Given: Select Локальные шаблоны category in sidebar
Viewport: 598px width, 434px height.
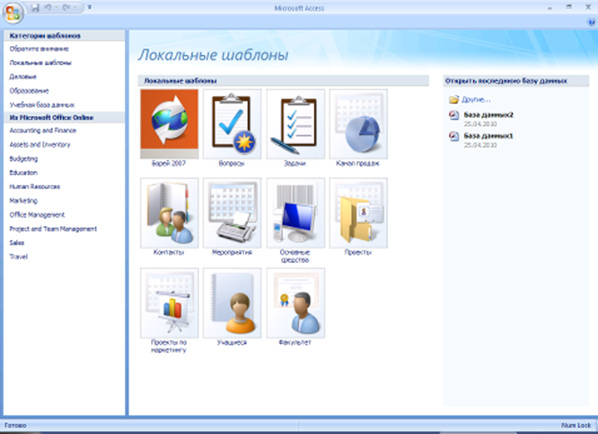Looking at the screenshot, I should coord(40,63).
